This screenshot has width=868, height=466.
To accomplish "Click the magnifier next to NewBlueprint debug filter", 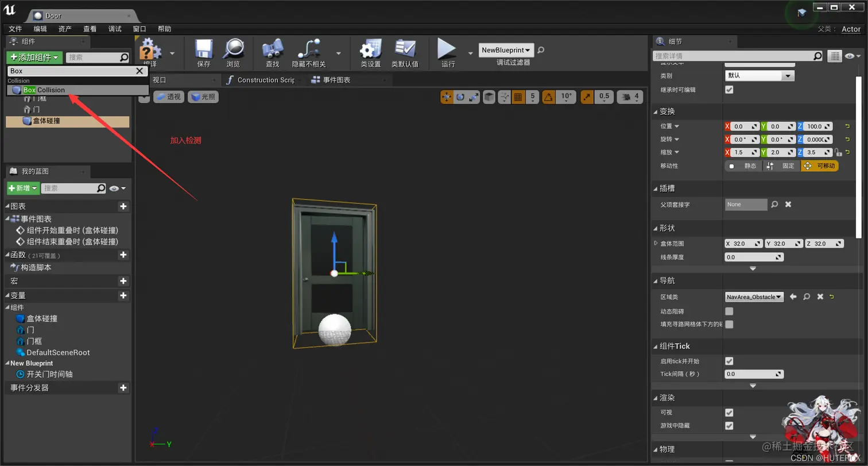I will 541,50.
